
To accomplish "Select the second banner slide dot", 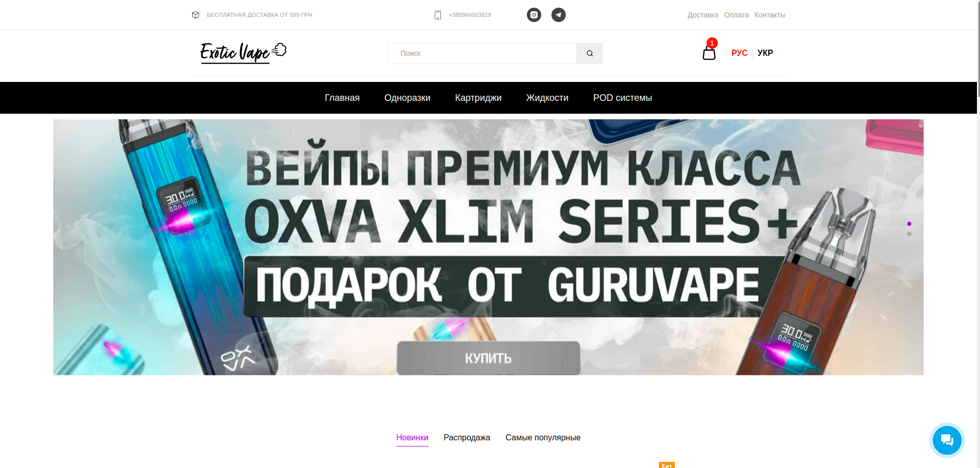I will coord(909,234).
